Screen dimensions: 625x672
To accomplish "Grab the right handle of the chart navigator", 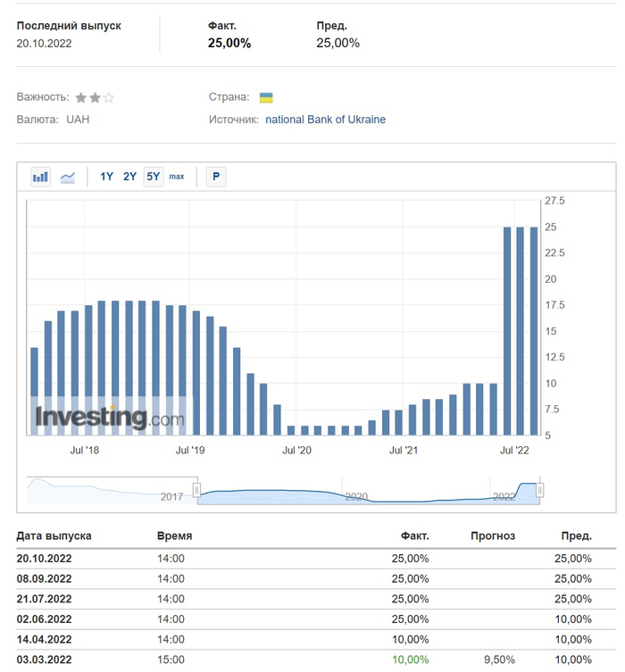I will click(x=539, y=491).
